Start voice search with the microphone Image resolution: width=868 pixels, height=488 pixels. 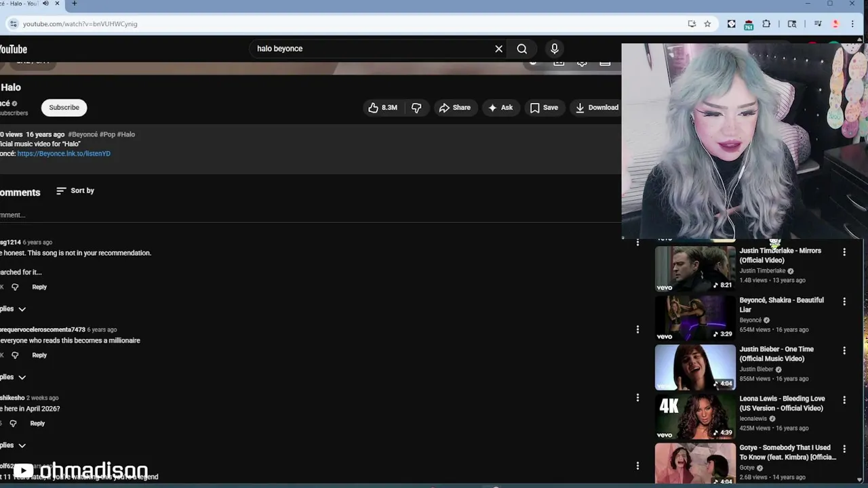(x=555, y=49)
